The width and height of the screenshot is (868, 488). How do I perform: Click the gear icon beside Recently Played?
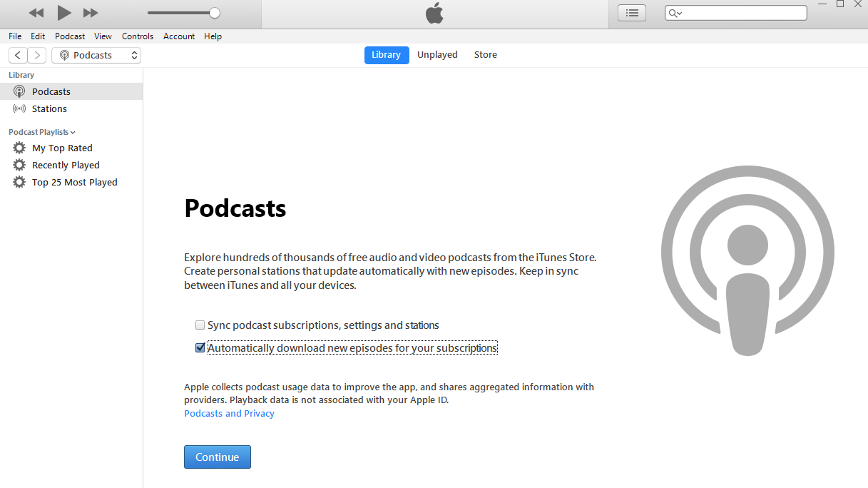pyautogui.click(x=19, y=165)
